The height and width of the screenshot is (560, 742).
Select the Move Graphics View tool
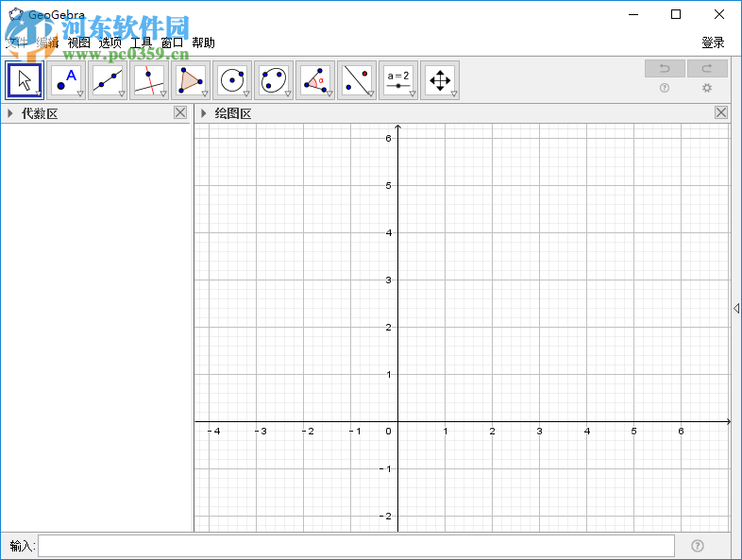440,80
